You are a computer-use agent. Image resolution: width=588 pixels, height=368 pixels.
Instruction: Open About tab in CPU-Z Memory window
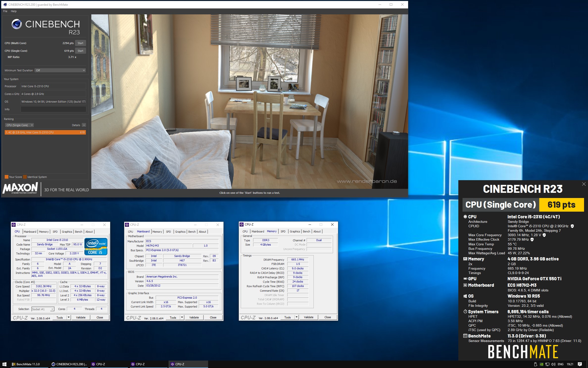[x=317, y=231]
